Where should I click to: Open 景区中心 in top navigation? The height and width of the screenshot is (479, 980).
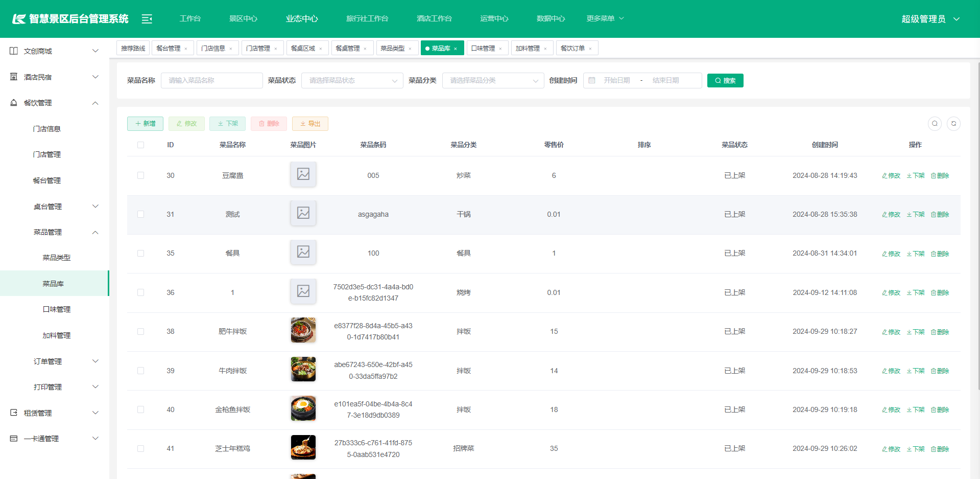(x=243, y=18)
